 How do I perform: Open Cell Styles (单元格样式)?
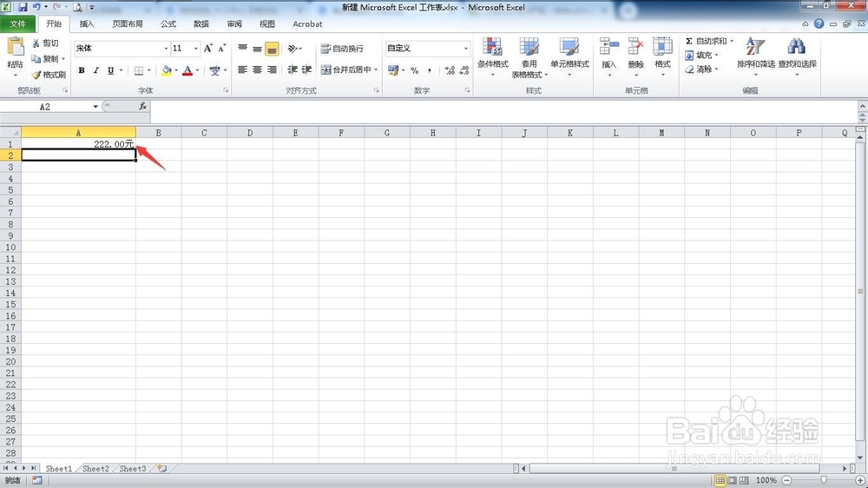(x=569, y=57)
